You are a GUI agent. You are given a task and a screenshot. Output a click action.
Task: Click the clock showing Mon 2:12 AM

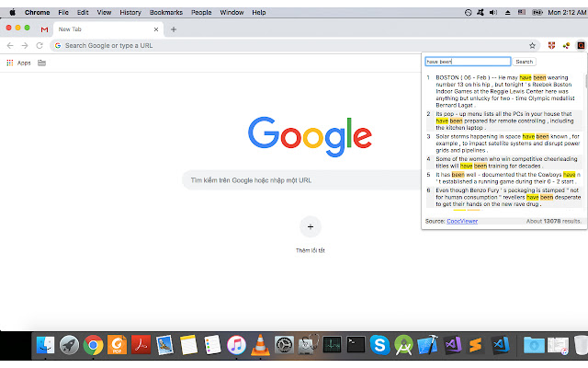[567, 12]
